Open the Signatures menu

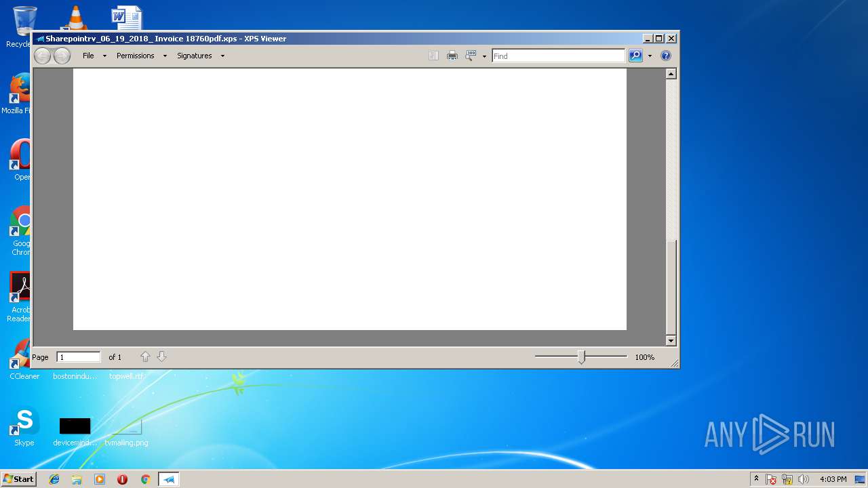(195, 56)
